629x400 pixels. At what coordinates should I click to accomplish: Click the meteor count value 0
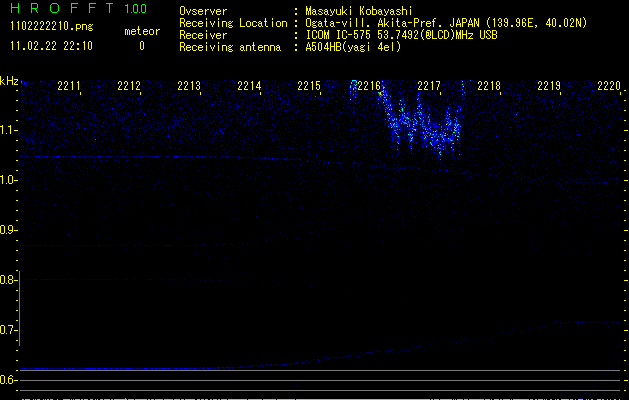tap(142, 46)
